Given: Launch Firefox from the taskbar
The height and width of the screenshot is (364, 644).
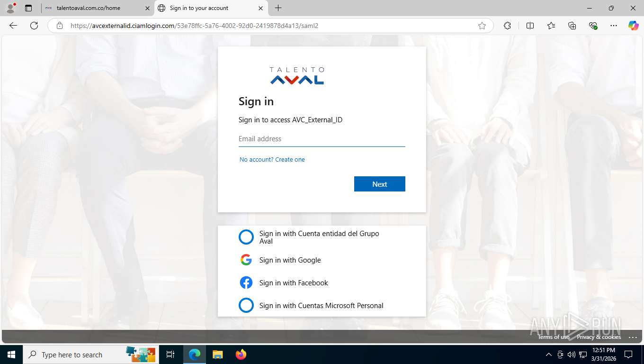Looking at the screenshot, I should pyautogui.click(x=241, y=355).
